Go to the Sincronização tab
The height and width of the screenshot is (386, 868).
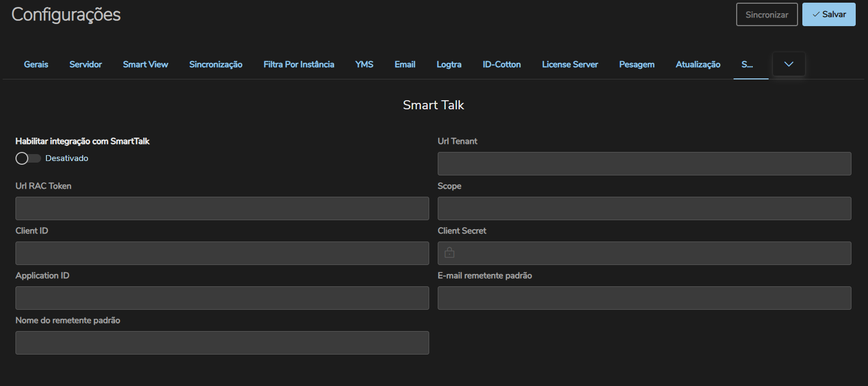[216, 65]
